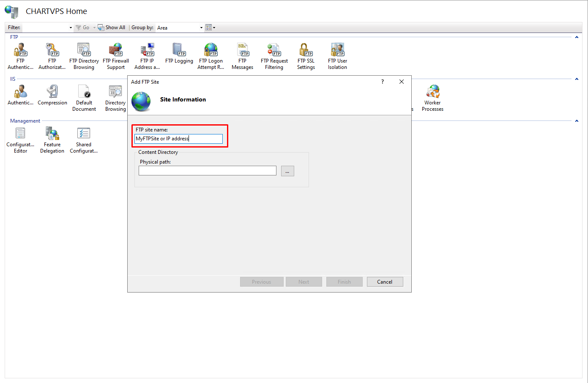Open the Filter dropdown box
The width and height of the screenshot is (588, 383).
[x=47, y=27]
